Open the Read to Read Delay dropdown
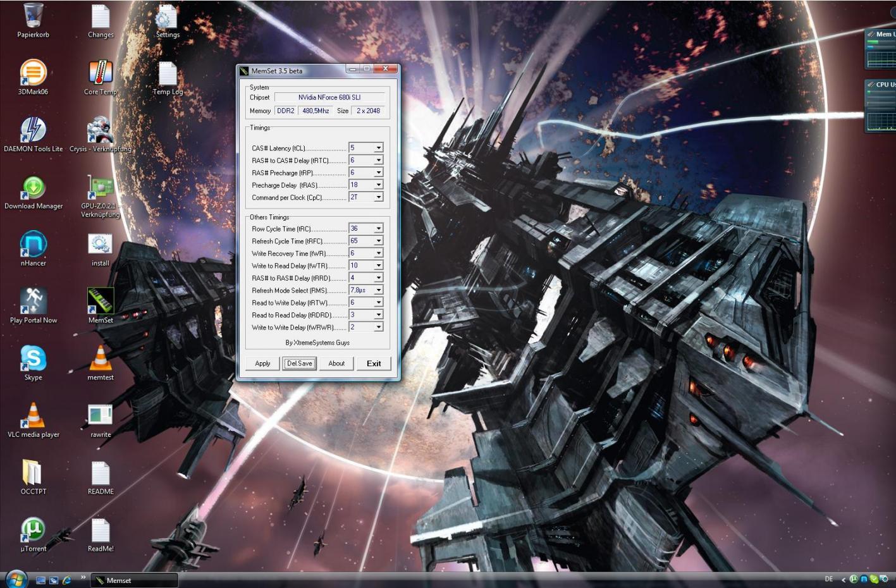This screenshot has width=896, height=588. click(x=365, y=315)
